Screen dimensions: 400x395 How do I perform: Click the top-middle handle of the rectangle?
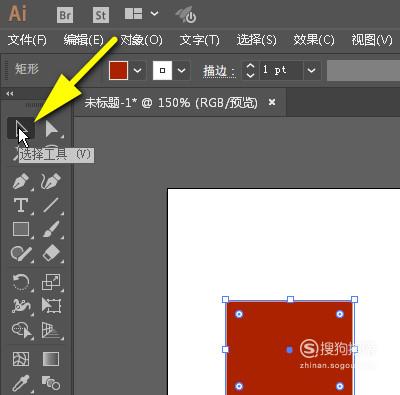point(290,299)
